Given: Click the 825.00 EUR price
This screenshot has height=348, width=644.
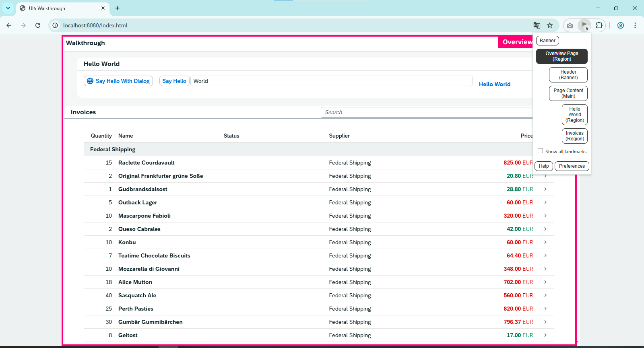Looking at the screenshot, I should [x=518, y=163].
